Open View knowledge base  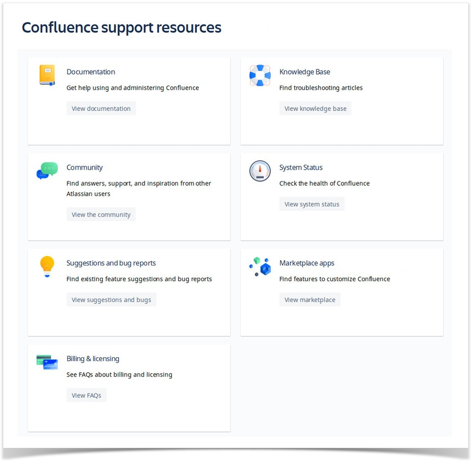315,108
